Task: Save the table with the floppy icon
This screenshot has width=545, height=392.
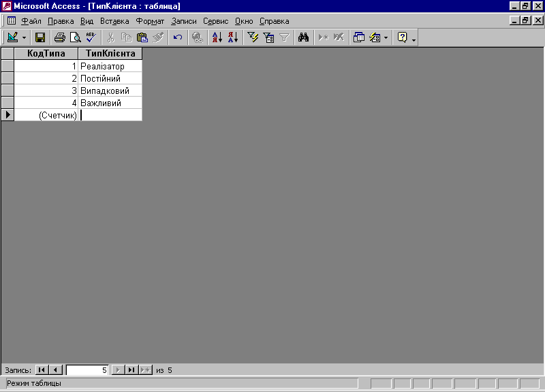Action: click(x=40, y=37)
